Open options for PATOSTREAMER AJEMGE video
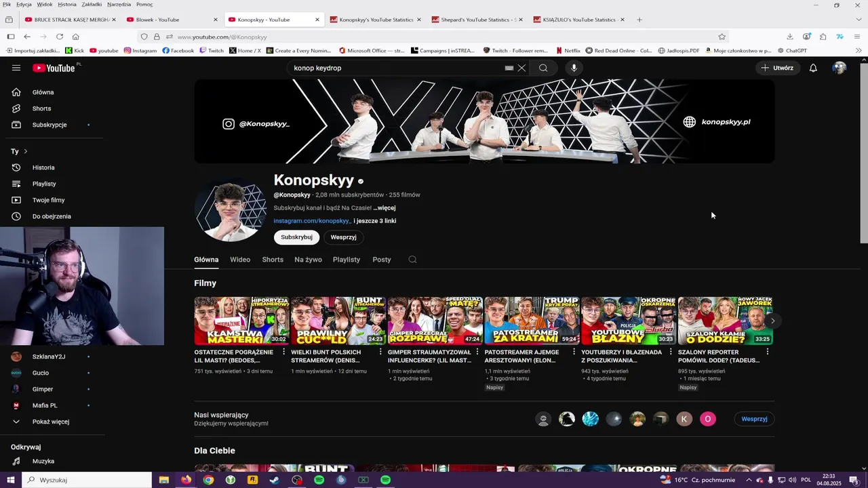 coord(574,352)
